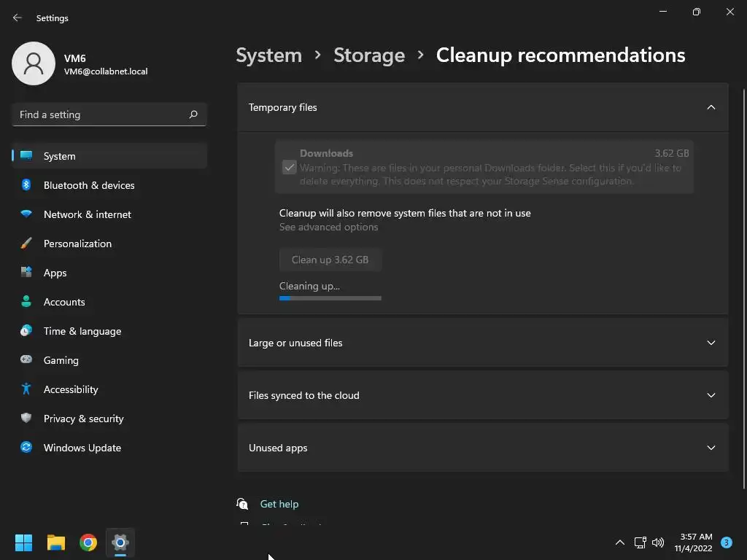Go to Time & language settings
747x560 pixels.
coord(82,331)
